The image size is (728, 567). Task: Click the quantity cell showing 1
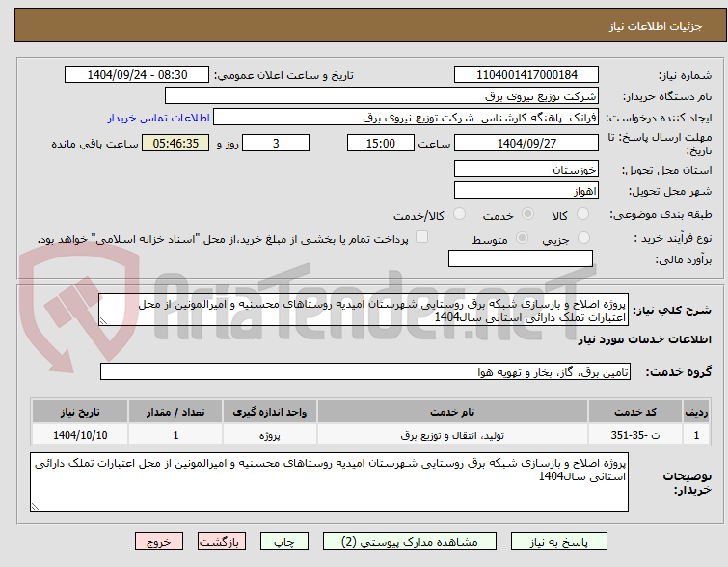(175, 435)
